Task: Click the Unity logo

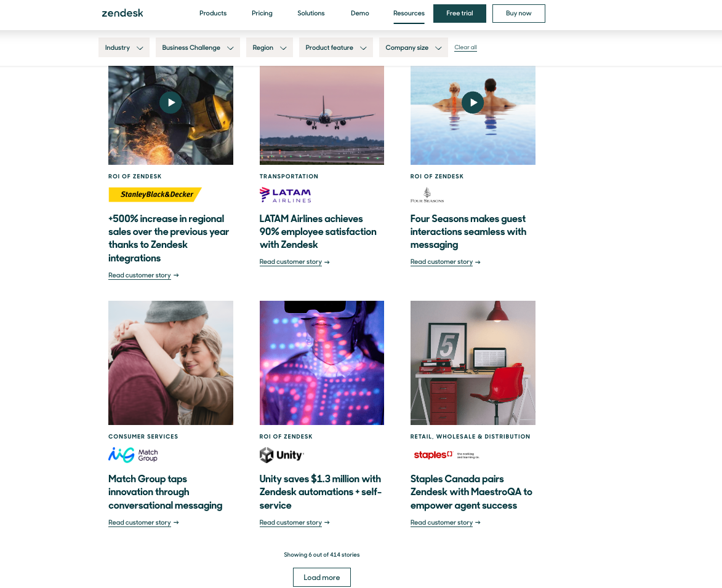Action: 282,455
